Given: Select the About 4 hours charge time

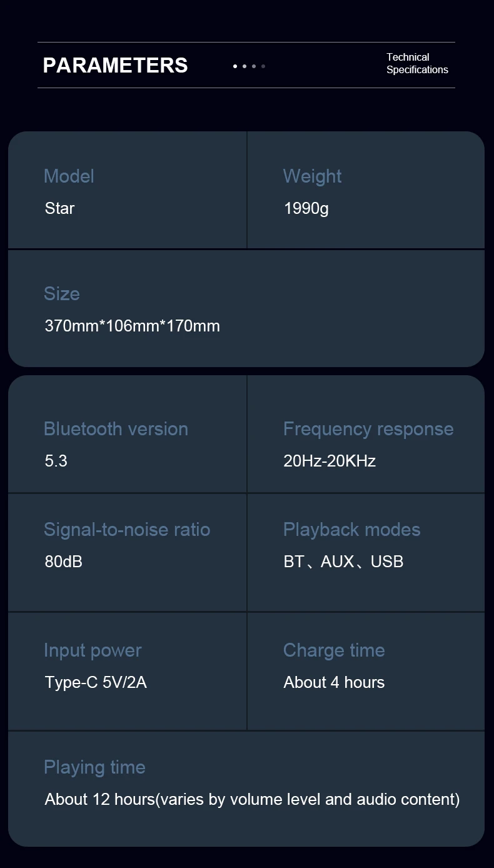Looking at the screenshot, I should pos(334,682).
